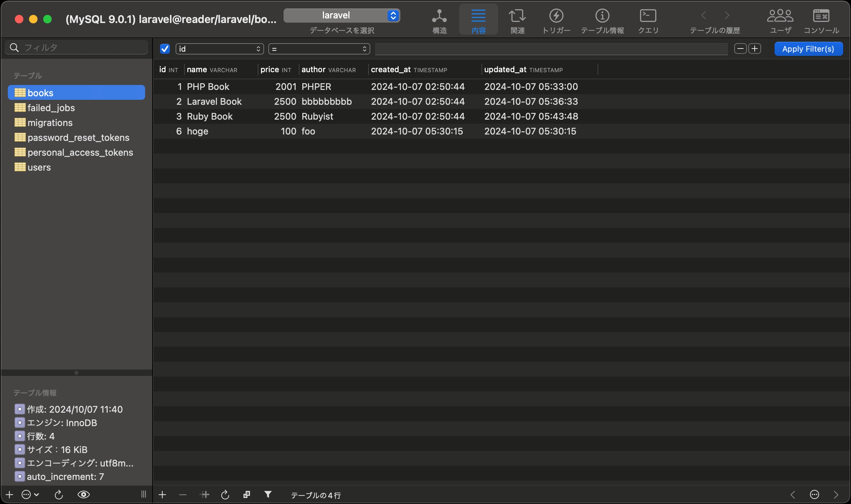Add a new table with sidebar plus
851x504 pixels.
9,494
